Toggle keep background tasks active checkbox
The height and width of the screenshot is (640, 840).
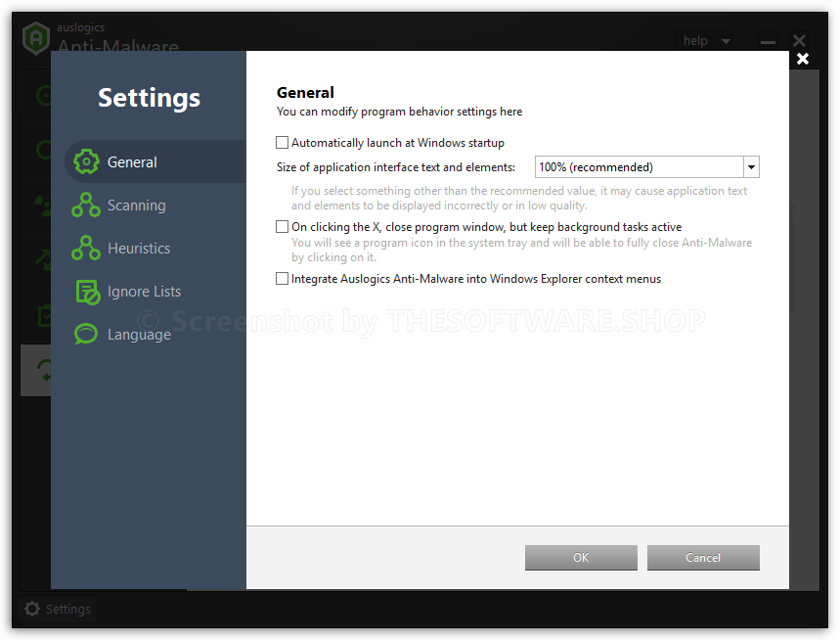[282, 227]
